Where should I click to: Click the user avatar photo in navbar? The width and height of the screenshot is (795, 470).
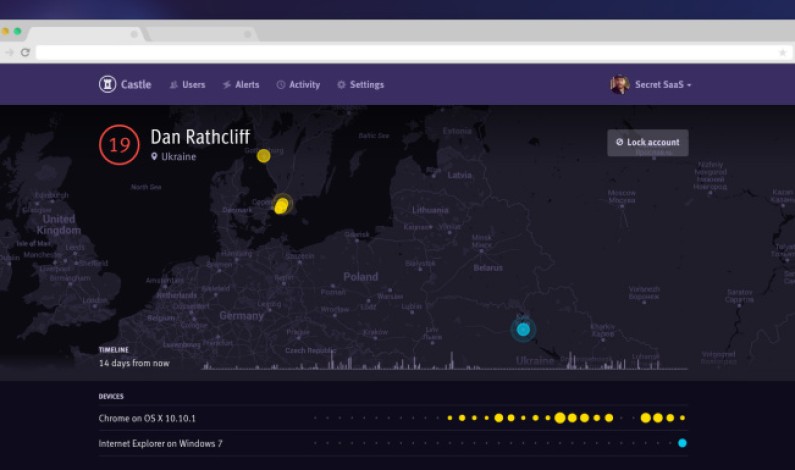(620, 85)
